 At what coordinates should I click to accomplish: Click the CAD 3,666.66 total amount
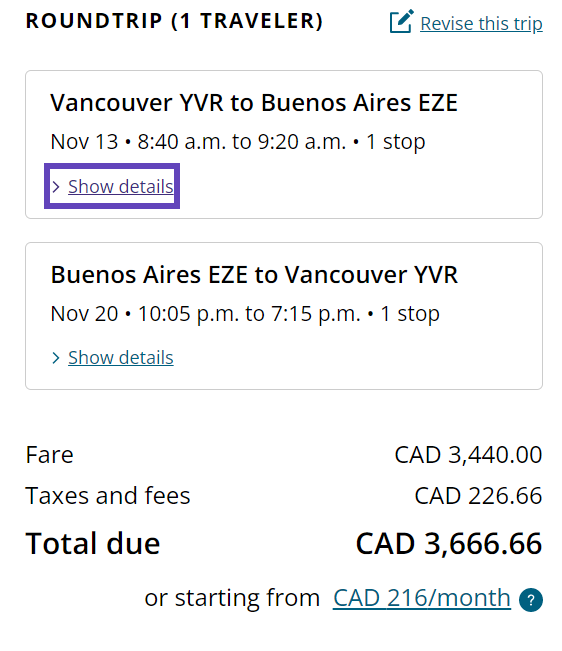pyautogui.click(x=449, y=543)
